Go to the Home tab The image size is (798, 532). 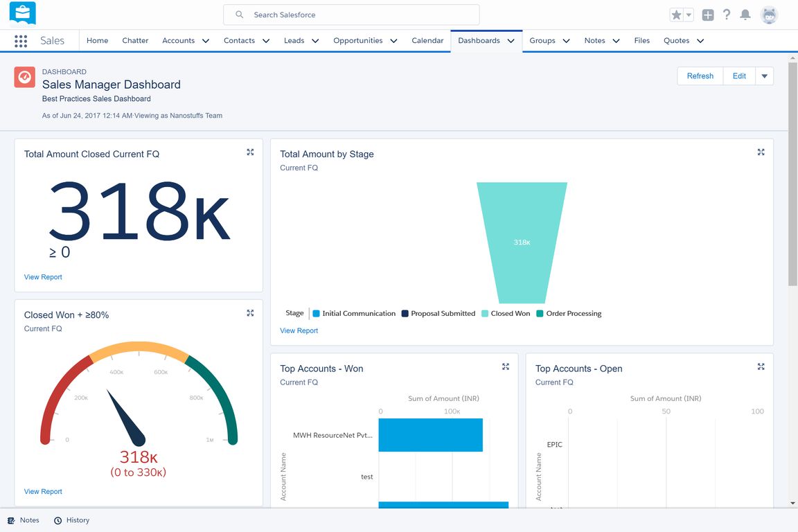click(x=97, y=41)
